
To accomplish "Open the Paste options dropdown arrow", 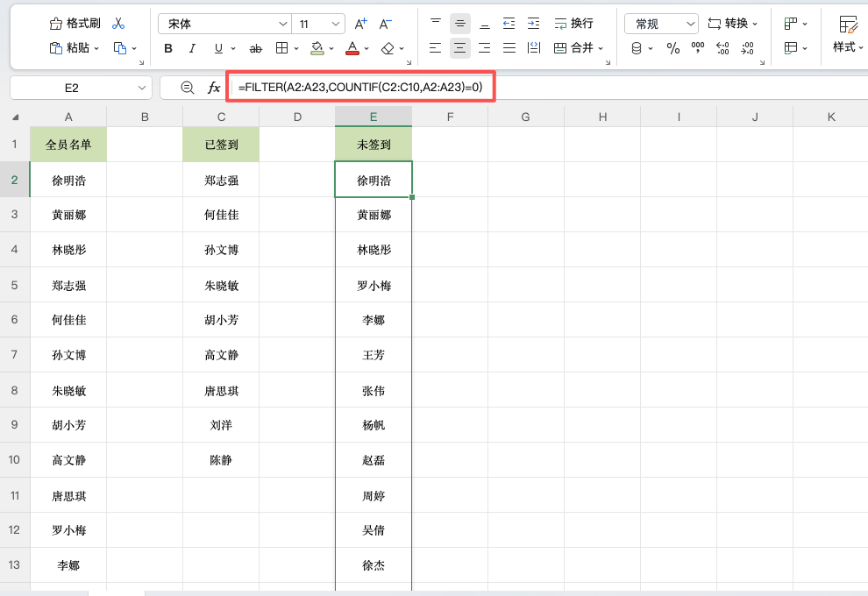I will (96, 49).
